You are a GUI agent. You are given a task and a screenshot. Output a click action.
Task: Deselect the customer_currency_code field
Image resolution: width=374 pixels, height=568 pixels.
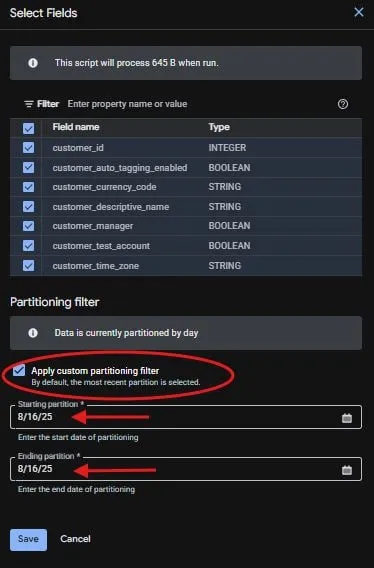[x=29, y=187]
